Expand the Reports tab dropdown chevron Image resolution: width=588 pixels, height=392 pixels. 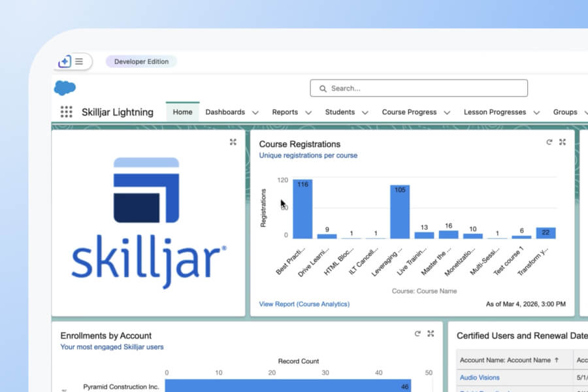tap(308, 112)
